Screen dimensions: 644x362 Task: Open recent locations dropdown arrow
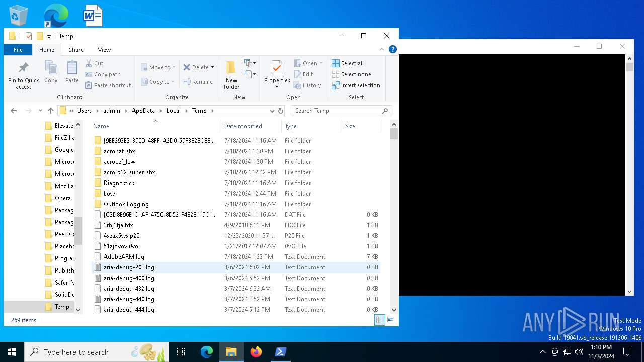[x=41, y=111]
